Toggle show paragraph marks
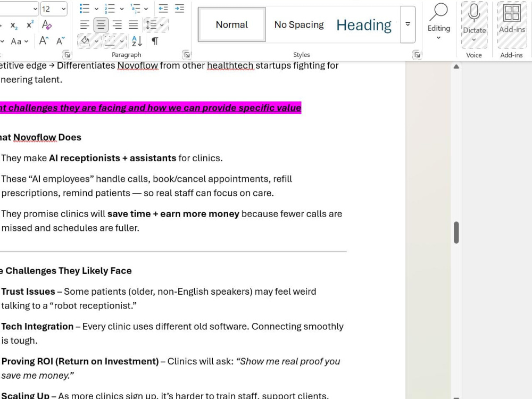 tap(155, 41)
